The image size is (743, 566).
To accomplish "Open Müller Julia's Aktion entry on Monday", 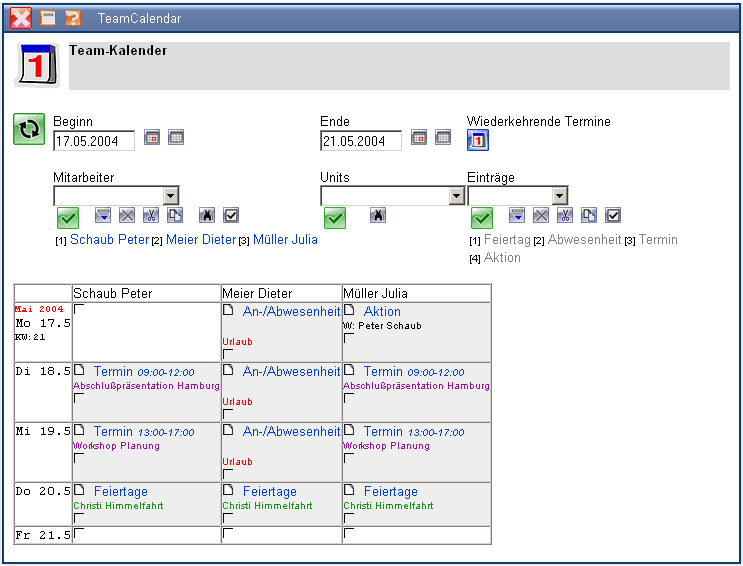I will pos(382,312).
